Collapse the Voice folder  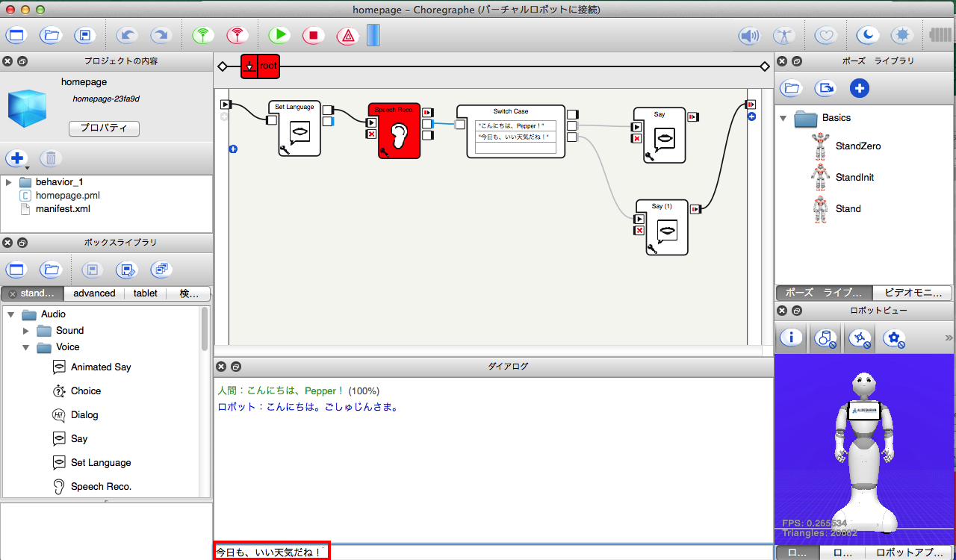coord(26,347)
